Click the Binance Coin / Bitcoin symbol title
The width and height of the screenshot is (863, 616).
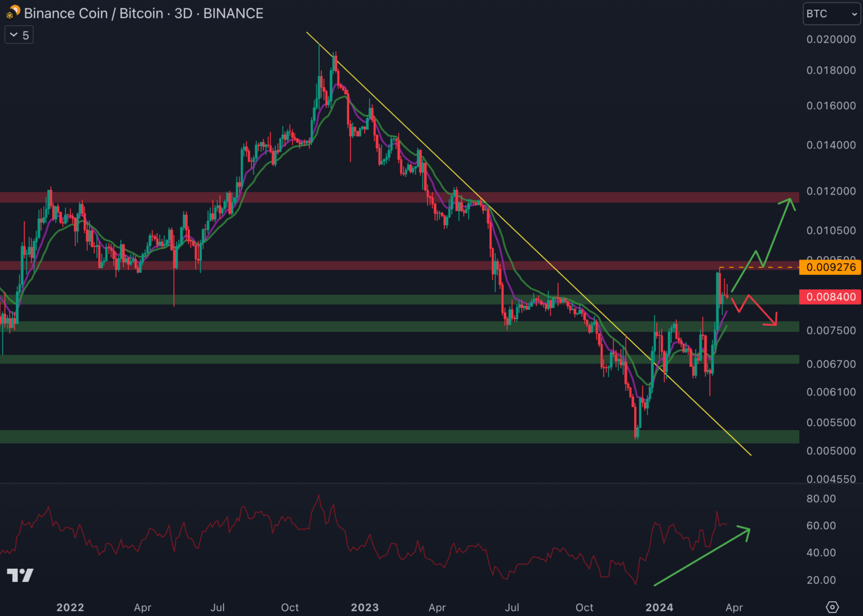coord(143,13)
